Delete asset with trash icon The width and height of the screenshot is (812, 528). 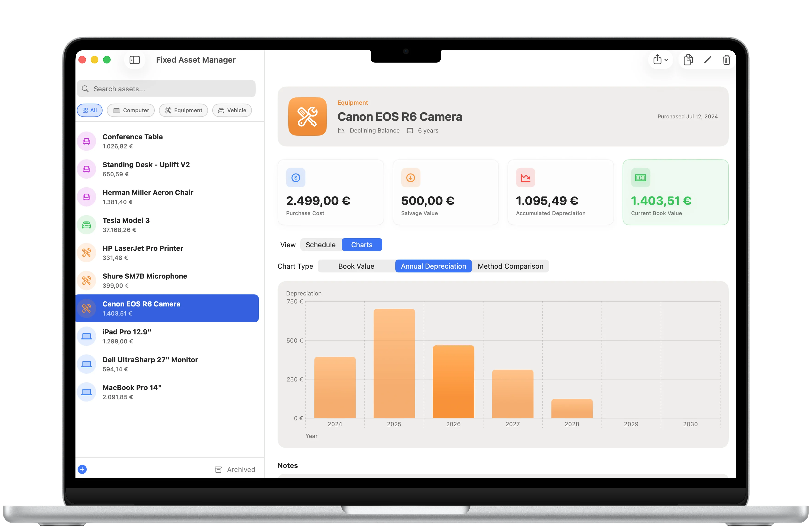click(x=726, y=60)
